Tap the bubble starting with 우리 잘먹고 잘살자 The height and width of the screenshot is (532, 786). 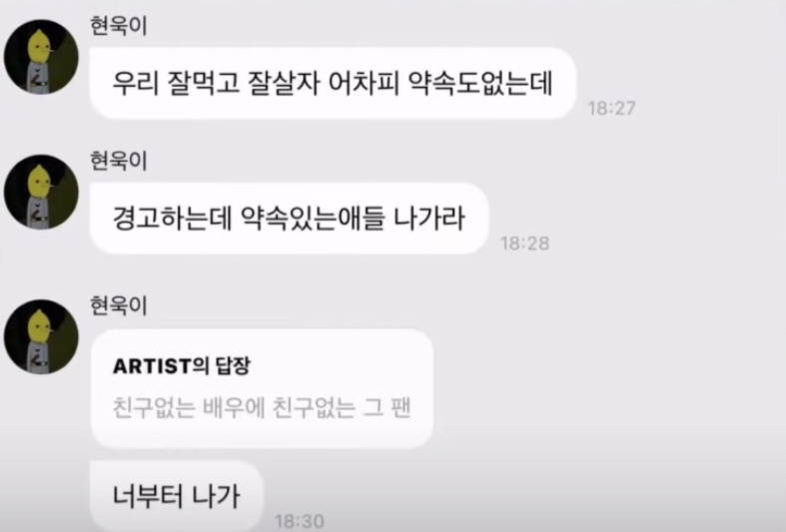[x=333, y=83]
